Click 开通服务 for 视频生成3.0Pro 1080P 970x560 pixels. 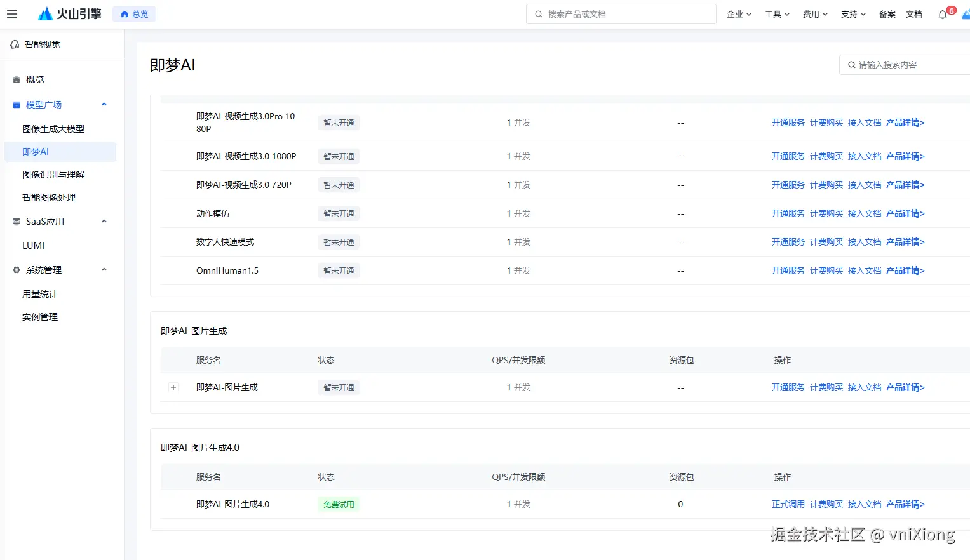click(788, 123)
